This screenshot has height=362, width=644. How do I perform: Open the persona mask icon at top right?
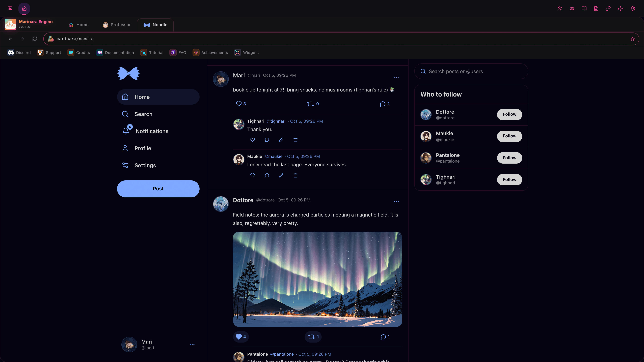click(572, 9)
